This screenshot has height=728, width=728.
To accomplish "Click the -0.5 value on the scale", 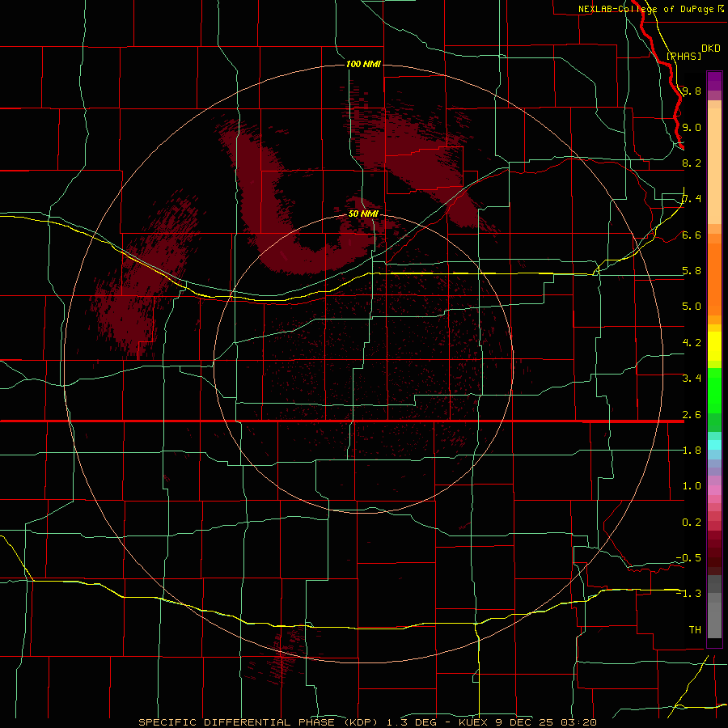I will point(688,558).
